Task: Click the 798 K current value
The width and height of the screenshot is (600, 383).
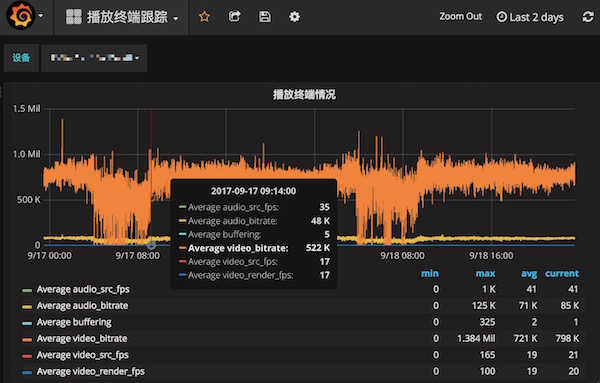Action: [x=567, y=339]
